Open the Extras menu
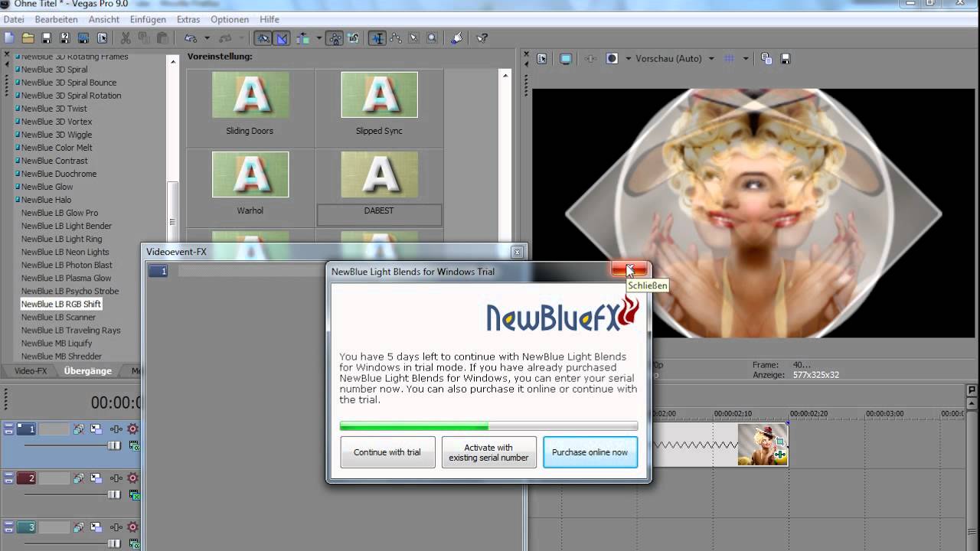This screenshot has height=551, width=980. pos(188,19)
